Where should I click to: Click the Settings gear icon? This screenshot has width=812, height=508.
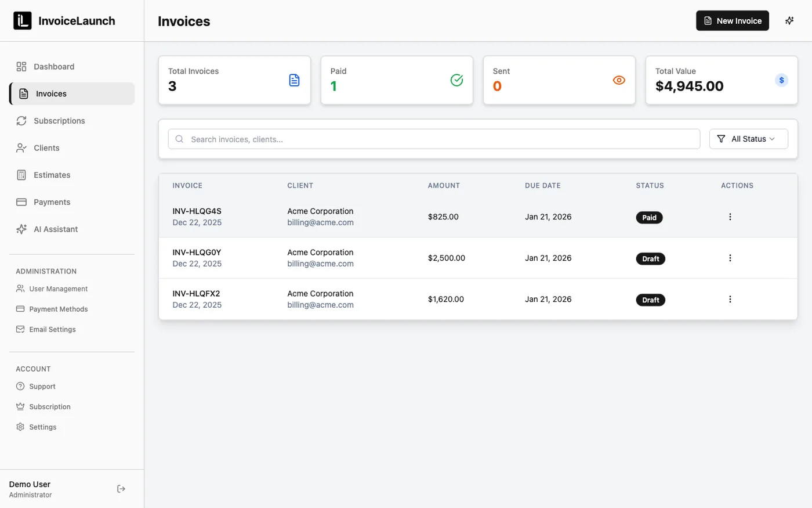(20, 427)
